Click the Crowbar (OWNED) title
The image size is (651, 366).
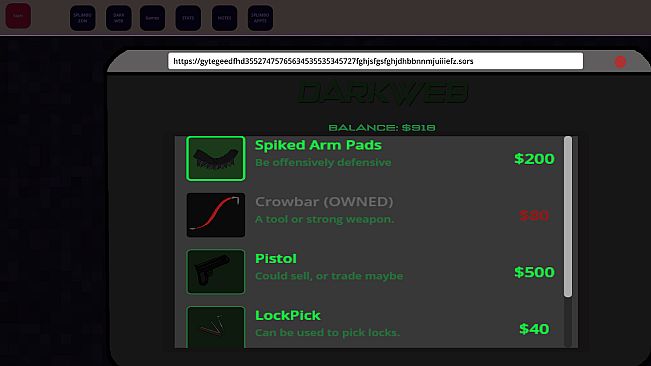324,202
